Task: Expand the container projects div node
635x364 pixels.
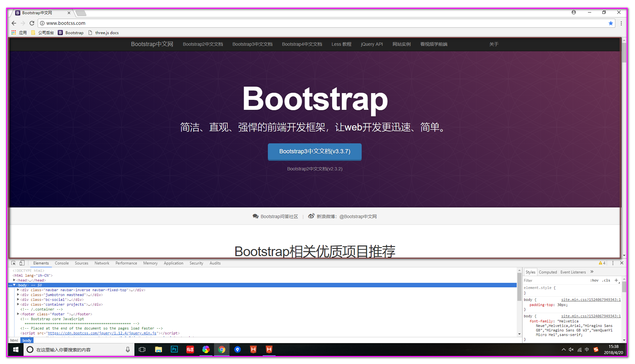Action: tap(18, 304)
